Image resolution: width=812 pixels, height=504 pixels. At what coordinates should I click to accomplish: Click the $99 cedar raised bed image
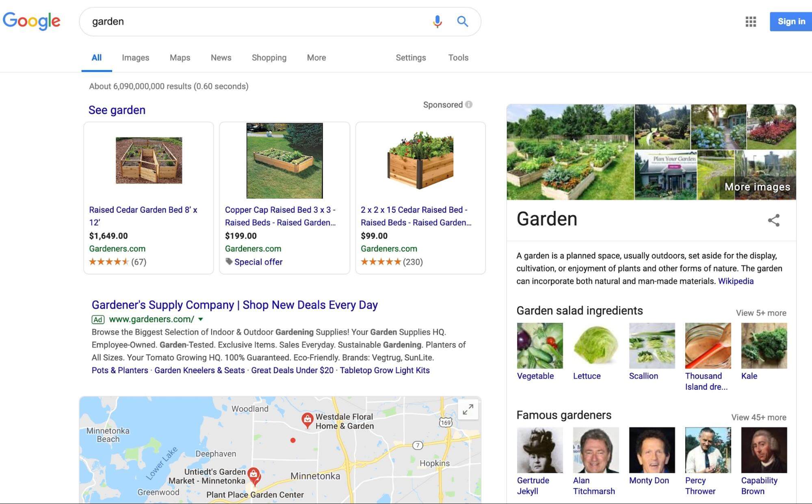420,160
